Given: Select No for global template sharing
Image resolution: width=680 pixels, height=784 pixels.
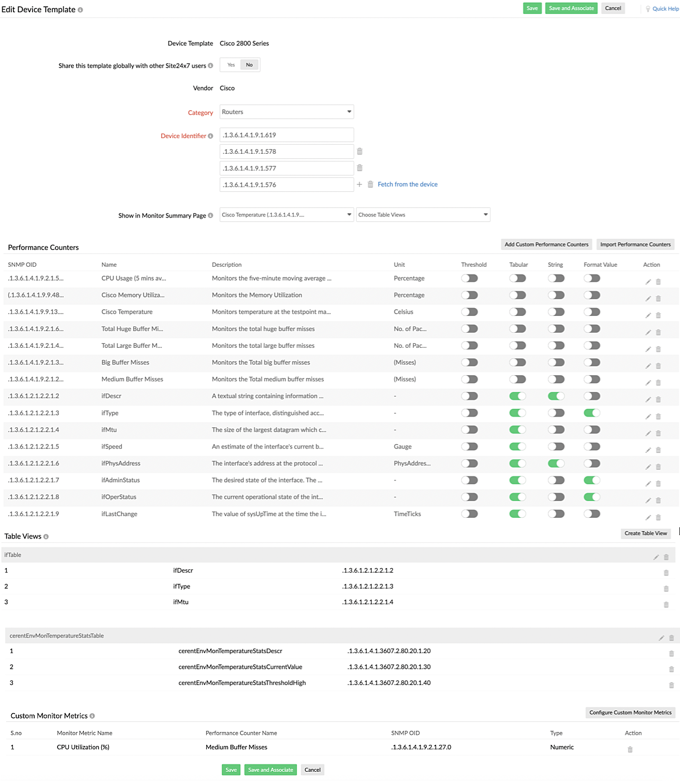Looking at the screenshot, I should click(249, 65).
